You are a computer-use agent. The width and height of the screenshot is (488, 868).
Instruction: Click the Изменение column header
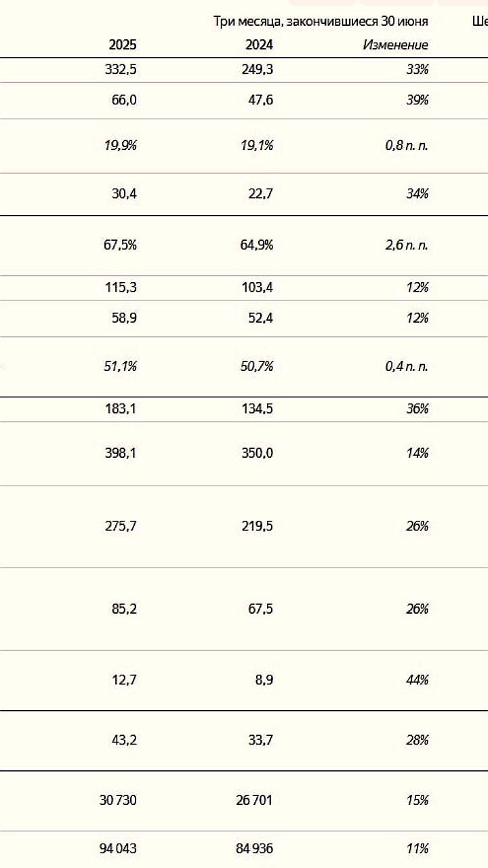click(x=396, y=45)
